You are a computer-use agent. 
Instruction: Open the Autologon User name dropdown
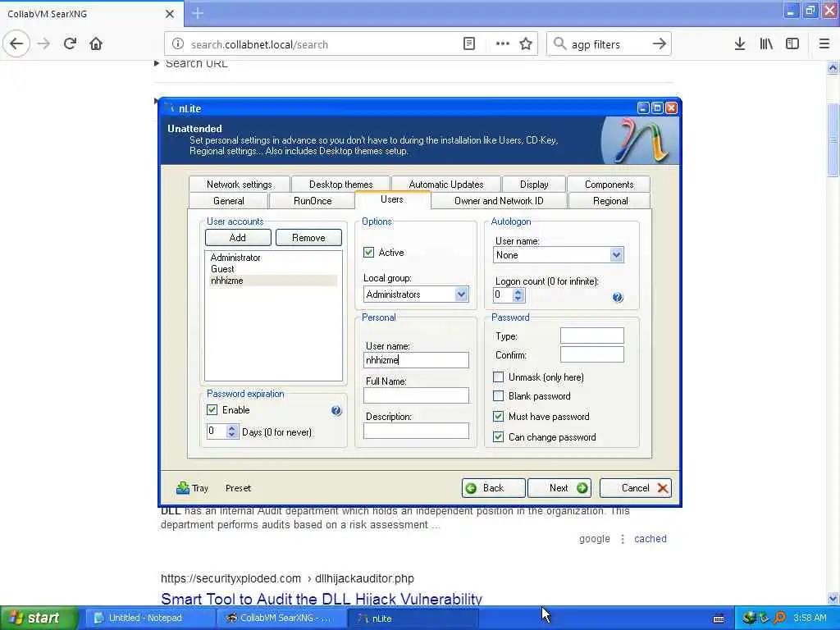617,255
